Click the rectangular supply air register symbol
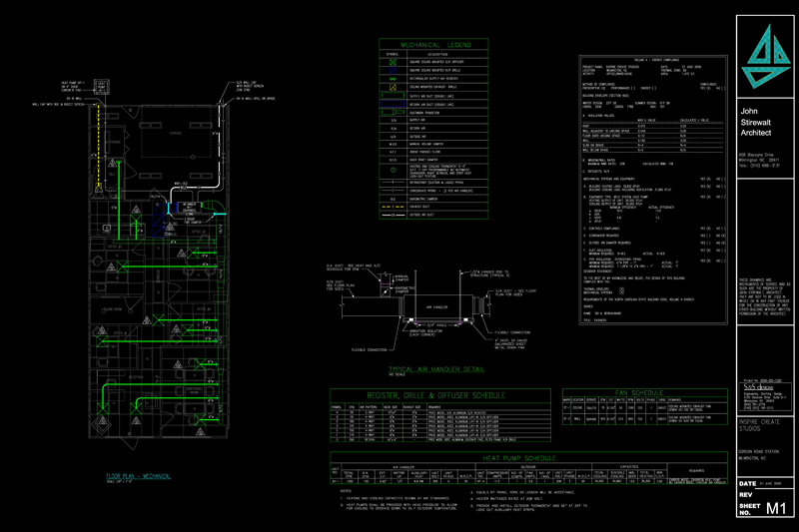The height and width of the screenshot is (532, 799). coord(392,78)
